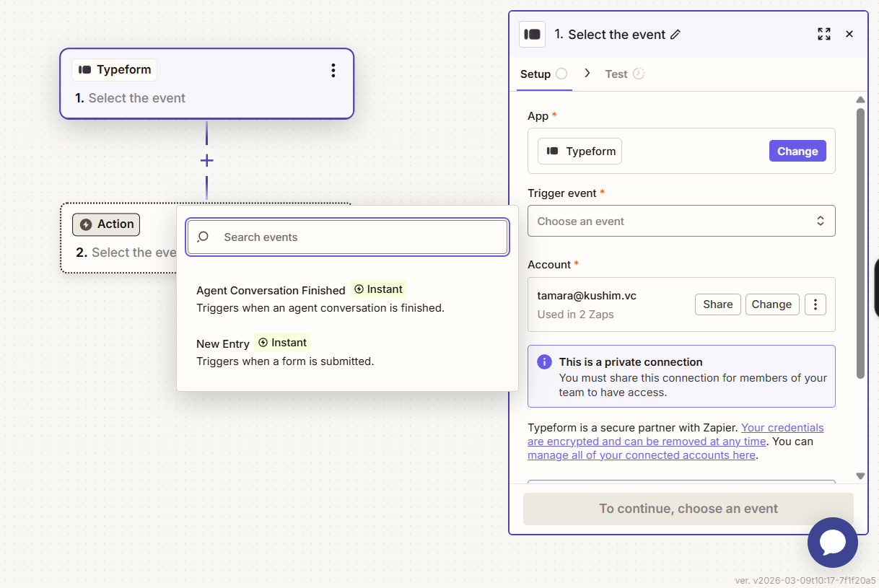Open the Trigger event dropdown
This screenshot has height=588, width=879.
(681, 221)
